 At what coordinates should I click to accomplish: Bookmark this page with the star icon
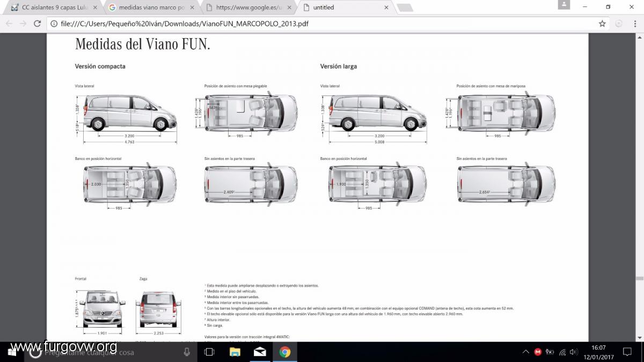(602, 24)
